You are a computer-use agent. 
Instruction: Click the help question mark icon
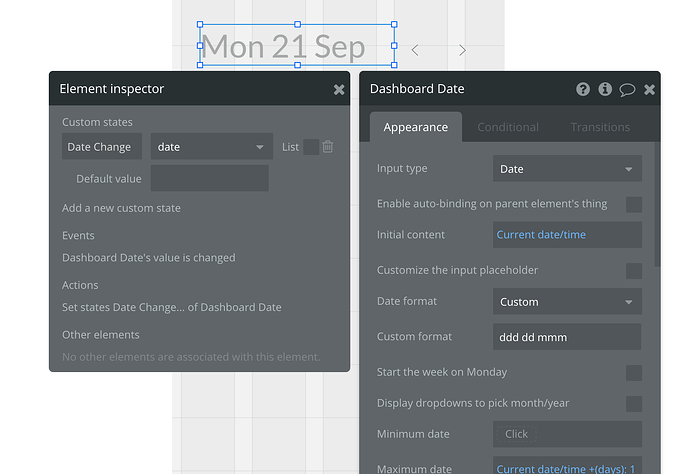(583, 89)
